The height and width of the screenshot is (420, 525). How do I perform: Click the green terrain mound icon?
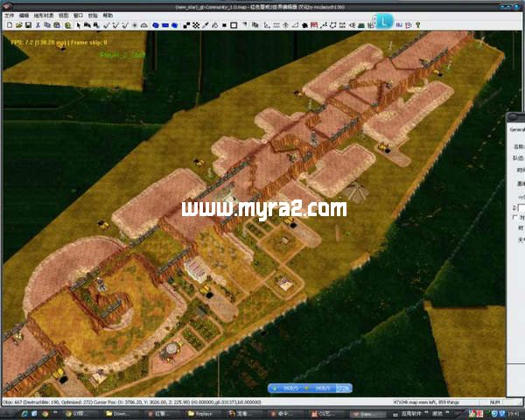pos(361,25)
